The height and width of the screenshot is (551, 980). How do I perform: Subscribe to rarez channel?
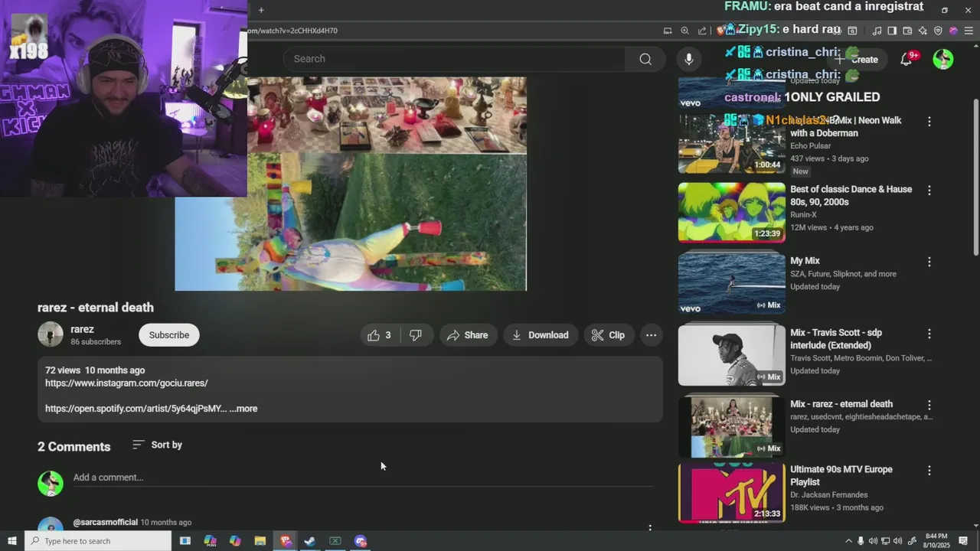click(169, 335)
